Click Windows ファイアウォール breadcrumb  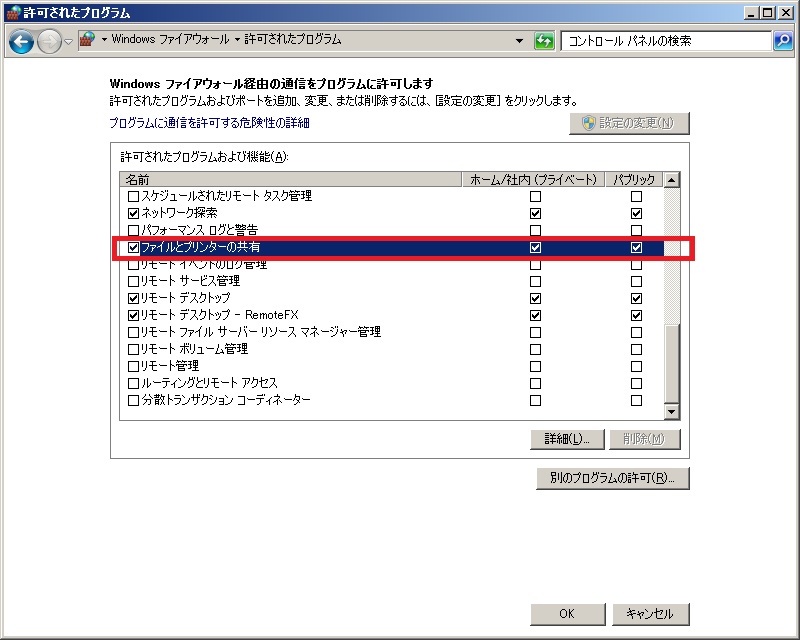(x=170, y=39)
